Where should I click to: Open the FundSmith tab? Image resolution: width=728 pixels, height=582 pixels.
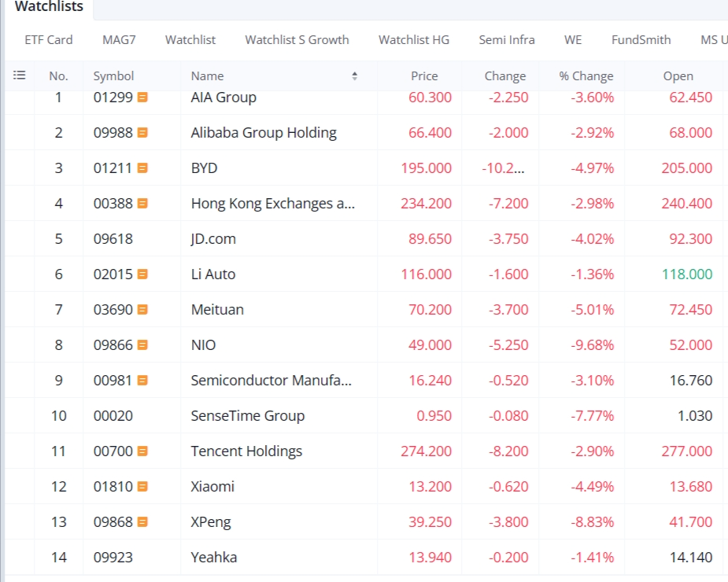click(641, 40)
